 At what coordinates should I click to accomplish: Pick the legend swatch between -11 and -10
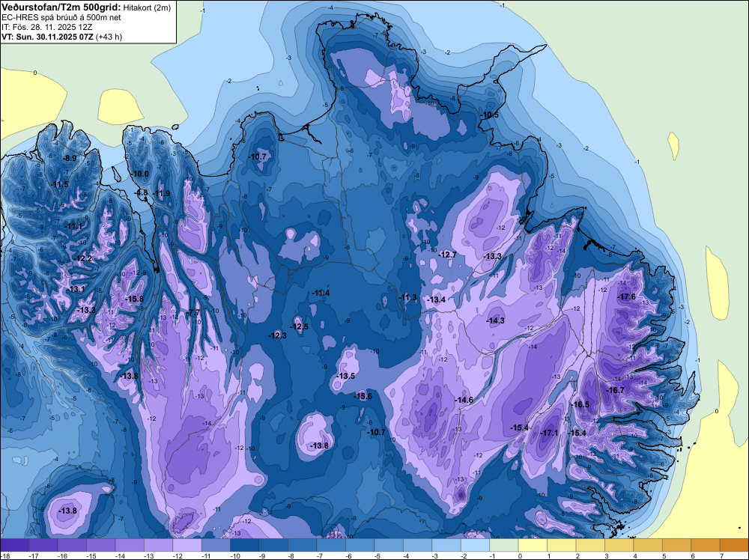pos(216,545)
